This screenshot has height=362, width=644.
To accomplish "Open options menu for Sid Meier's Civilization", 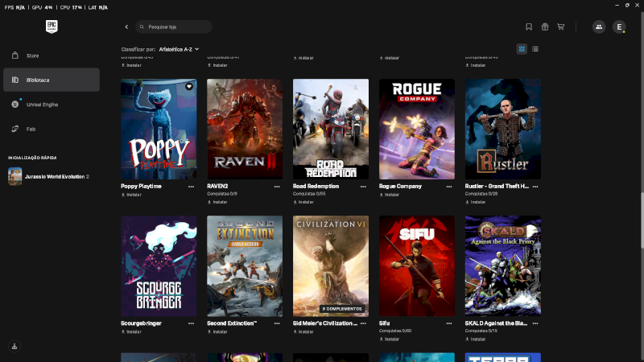I will [363, 323].
